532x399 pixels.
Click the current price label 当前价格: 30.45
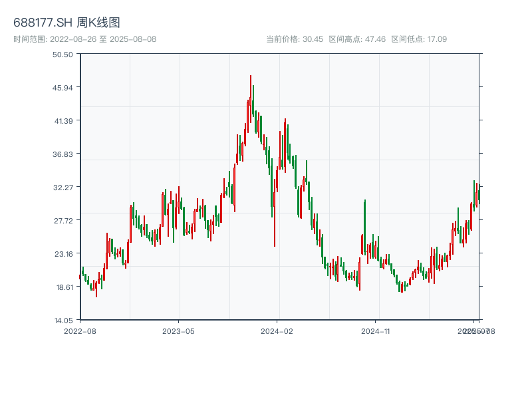coord(295,39)
